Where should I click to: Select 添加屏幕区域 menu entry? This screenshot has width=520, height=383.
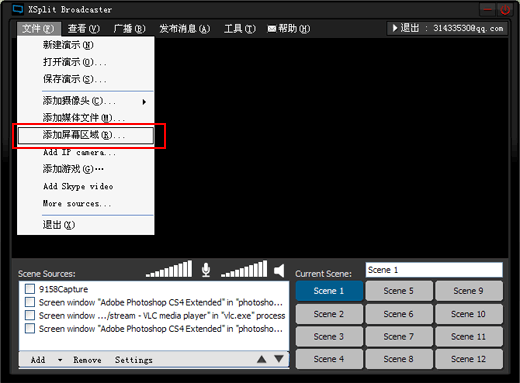coord(86,135)
